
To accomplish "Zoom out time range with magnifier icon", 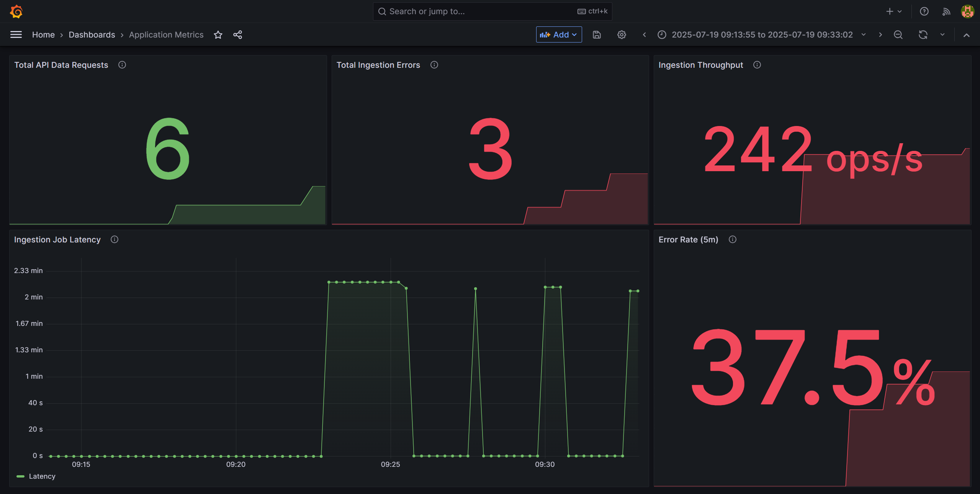I will click(x=898, y=35).
